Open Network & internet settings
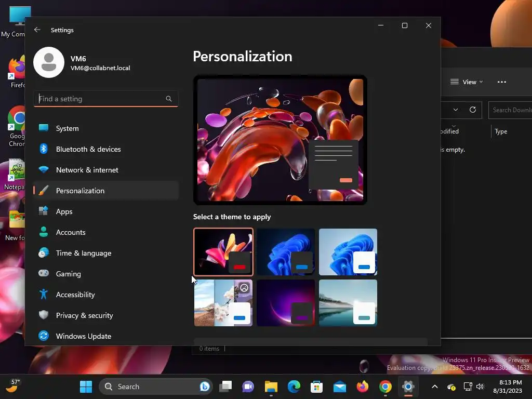The height and width of the screenshot is (399, 532). point(106,170)
